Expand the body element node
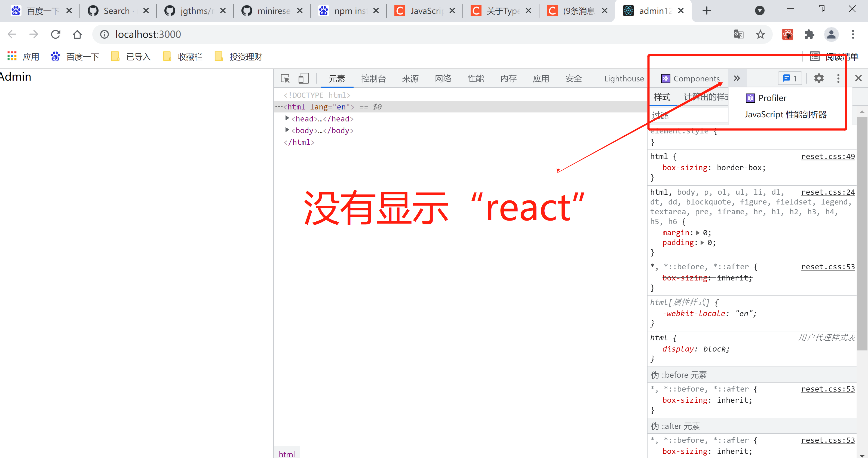868x458 pixels. coord(287,130)
